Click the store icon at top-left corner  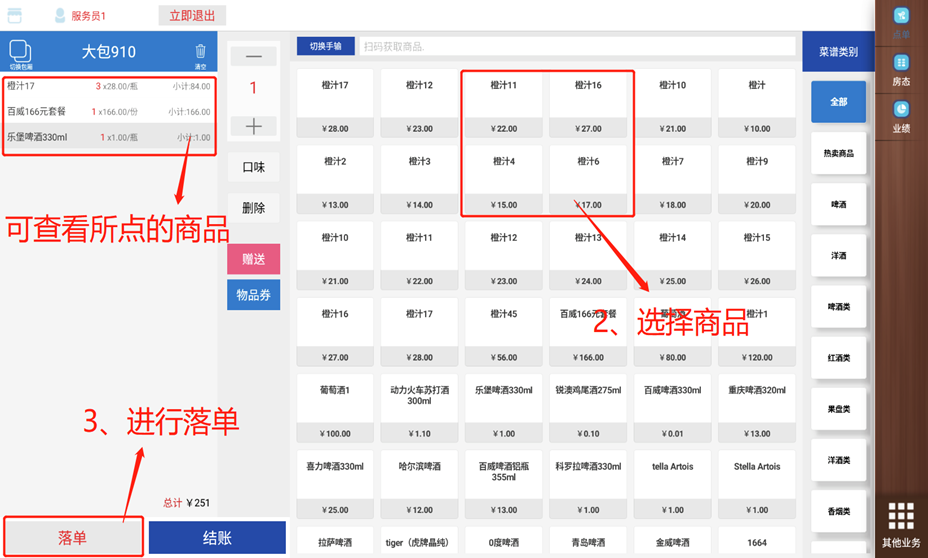15,15
